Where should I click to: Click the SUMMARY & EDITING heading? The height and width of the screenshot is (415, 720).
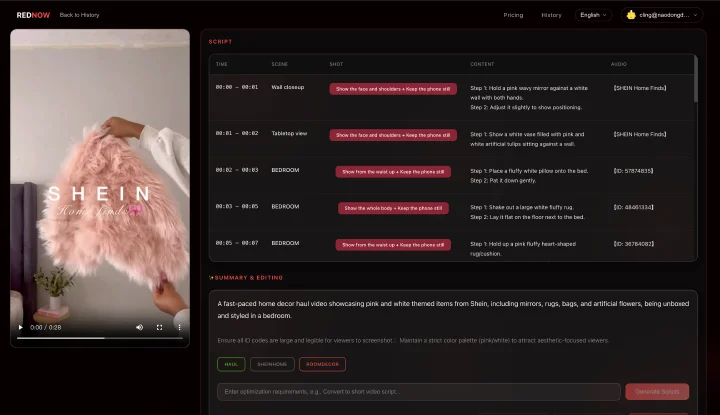tap(248, 278)
